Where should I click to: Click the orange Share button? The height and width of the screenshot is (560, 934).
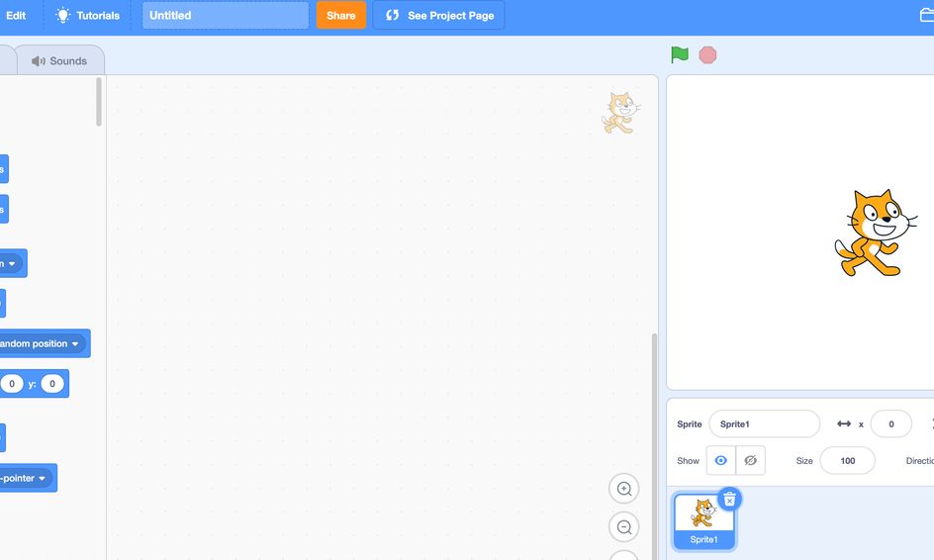tap(340, 16)
